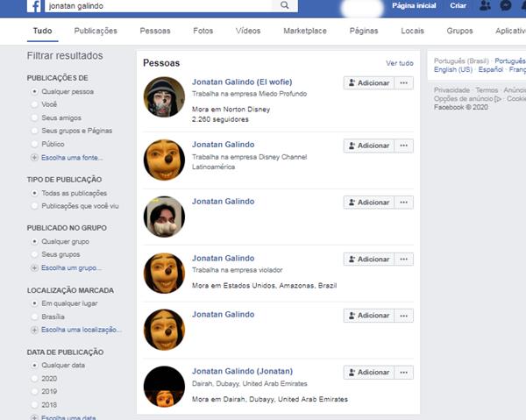Open more options for Disney Channel Jonatan Galindo

click(403, 146)
